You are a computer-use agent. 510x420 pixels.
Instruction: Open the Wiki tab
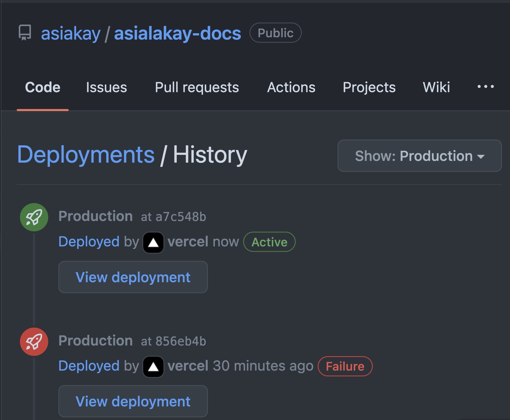pyautogui.click(x=436, y=87)
